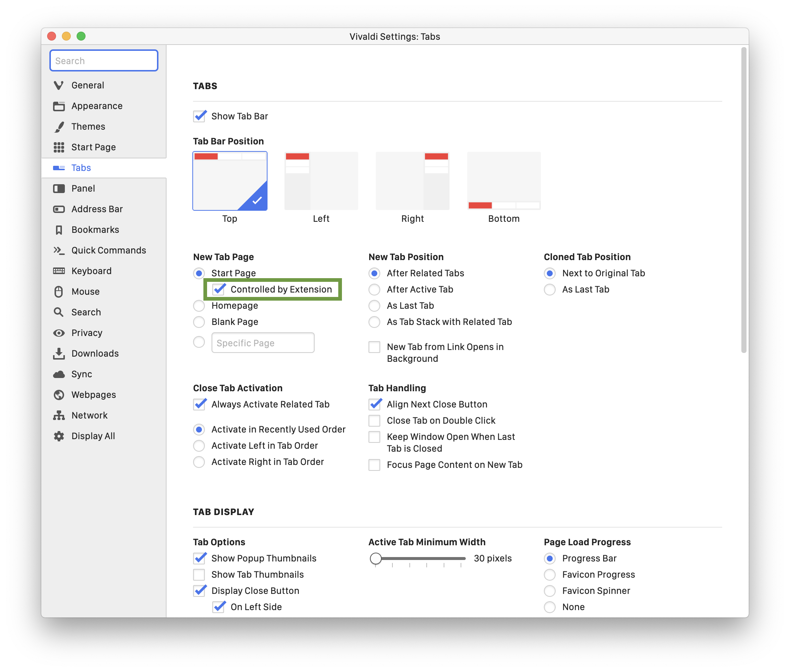Click the Search magnifier icon in sidebar

click(59, 312)
